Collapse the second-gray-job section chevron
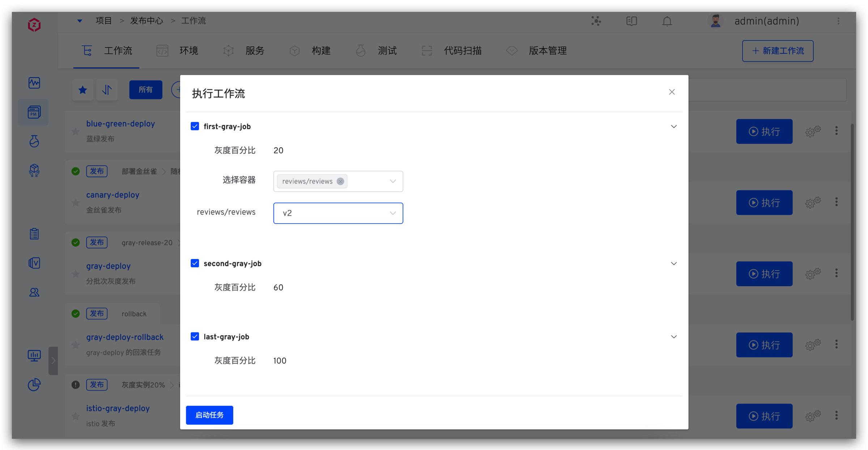The height and width of the screenshot is (450, 868). (x=674, y=263)
